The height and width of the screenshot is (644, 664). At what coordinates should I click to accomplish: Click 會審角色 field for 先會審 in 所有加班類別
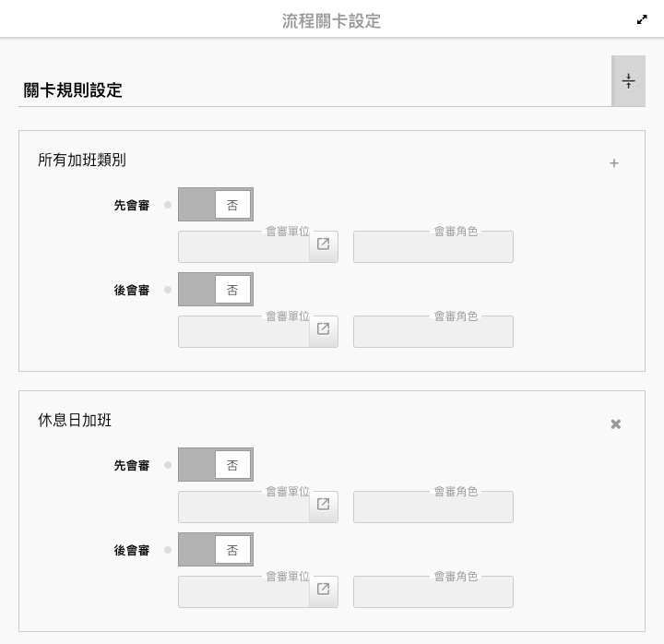pyautogui.click(x=433, y=247)
